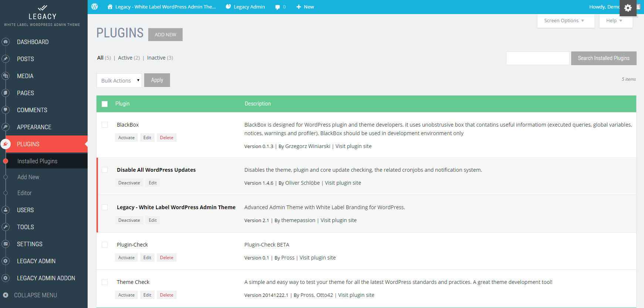Delete the Theme Check plugin
The width and height of the screenshot is (644, 308).
167,295
